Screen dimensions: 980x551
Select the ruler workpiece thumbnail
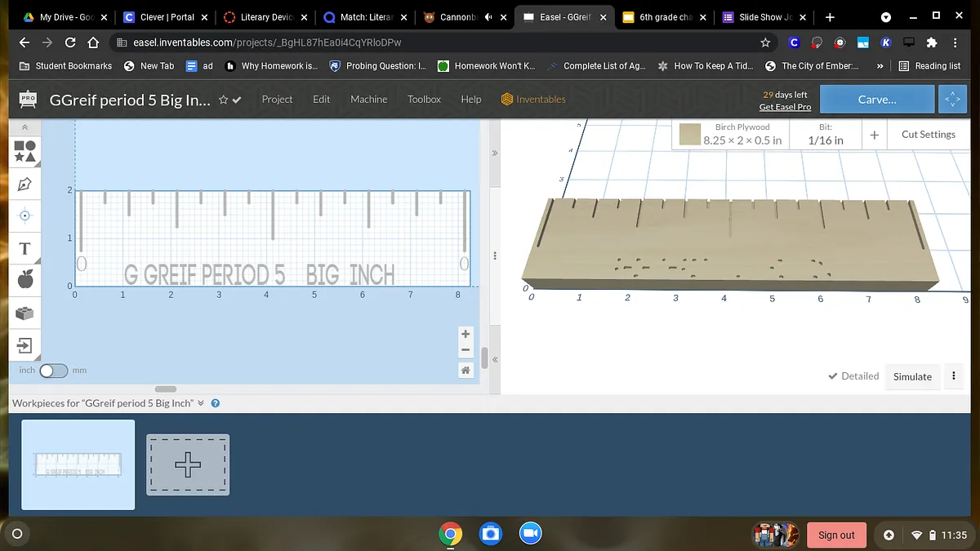click(x=78, y=464)
